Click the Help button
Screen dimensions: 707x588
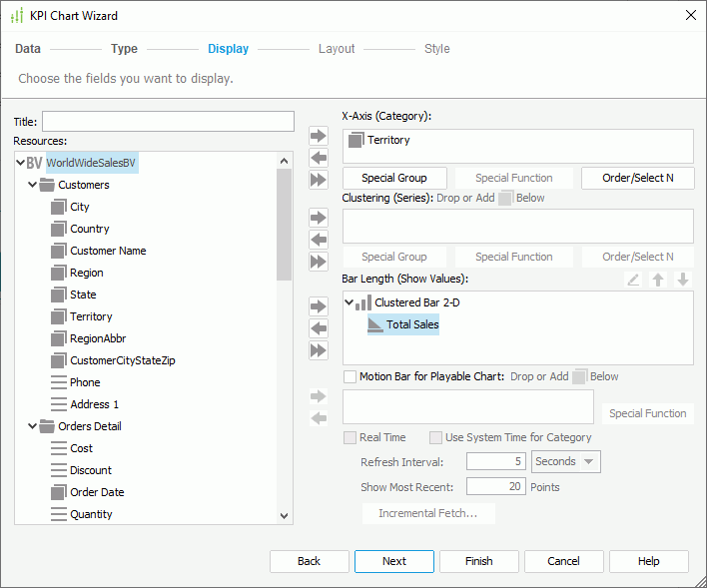[x=649, y=561]
